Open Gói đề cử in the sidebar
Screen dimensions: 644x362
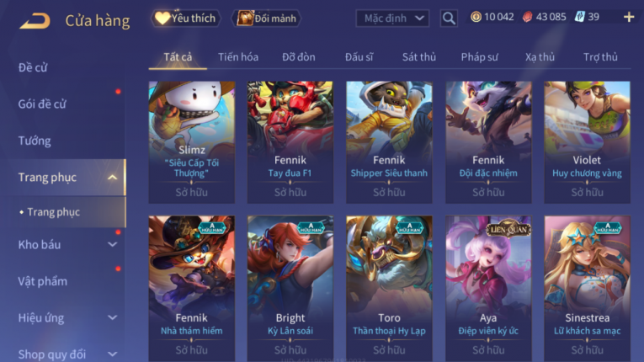point(42,104)
